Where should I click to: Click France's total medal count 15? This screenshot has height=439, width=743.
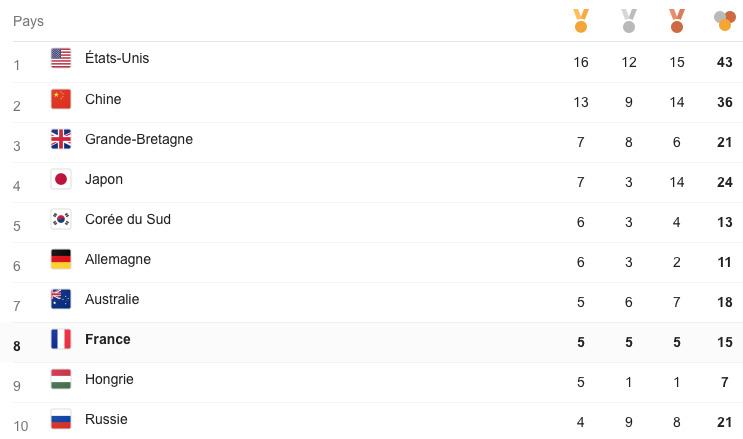[x=725, y=342]
